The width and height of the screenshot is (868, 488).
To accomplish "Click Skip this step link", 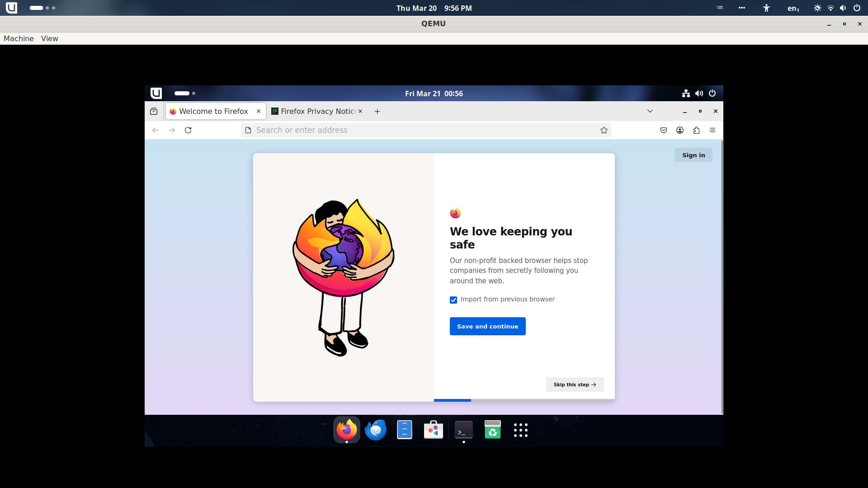I will point(575,385).
